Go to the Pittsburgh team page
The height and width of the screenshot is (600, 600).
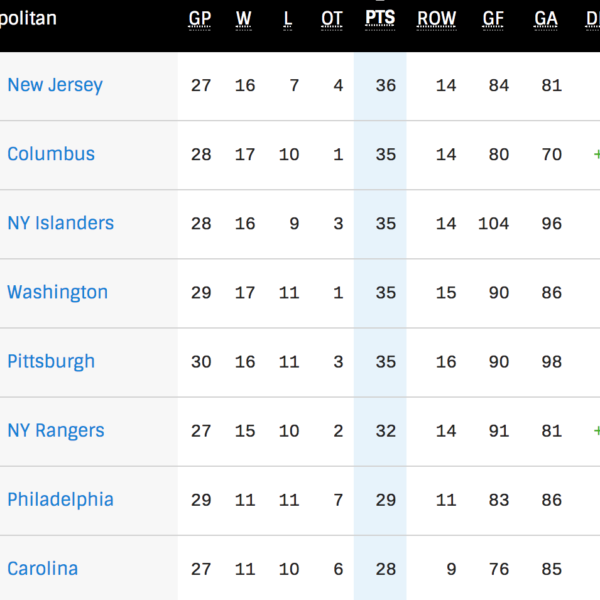(x=51, y=361)
